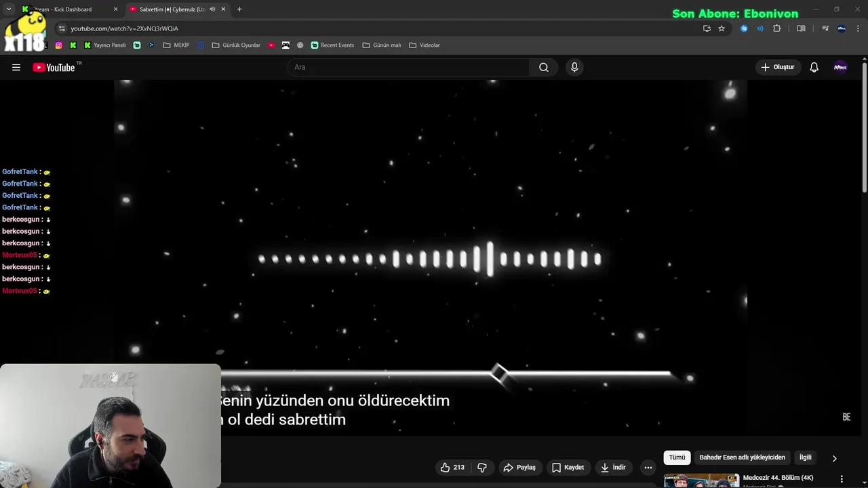Open the Instagram bookmark
868x488 pixels.
58,45
